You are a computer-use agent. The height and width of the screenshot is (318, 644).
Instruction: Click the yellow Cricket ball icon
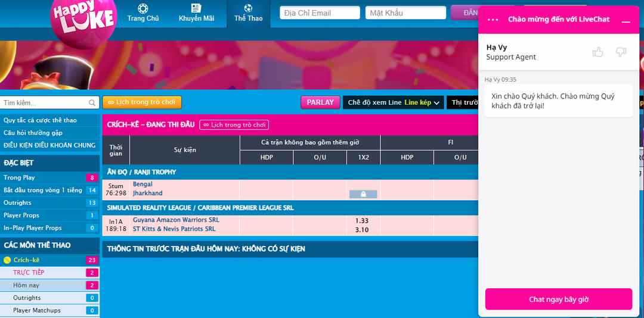pos(7,260)
